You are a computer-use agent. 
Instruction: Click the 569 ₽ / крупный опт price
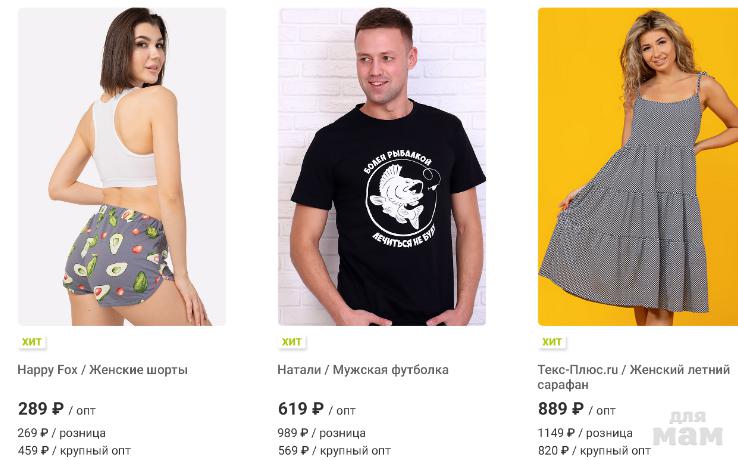tap(334, 451)
